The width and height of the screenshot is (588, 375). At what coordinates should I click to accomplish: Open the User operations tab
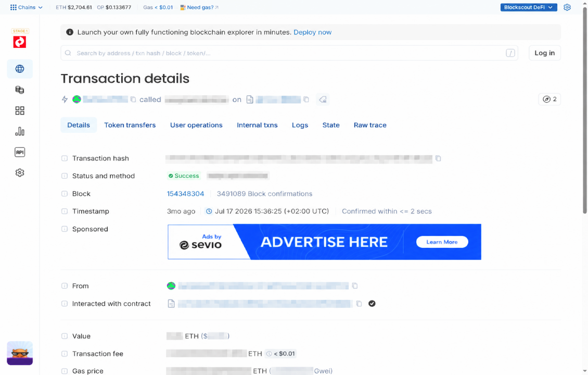pos(196,125)
